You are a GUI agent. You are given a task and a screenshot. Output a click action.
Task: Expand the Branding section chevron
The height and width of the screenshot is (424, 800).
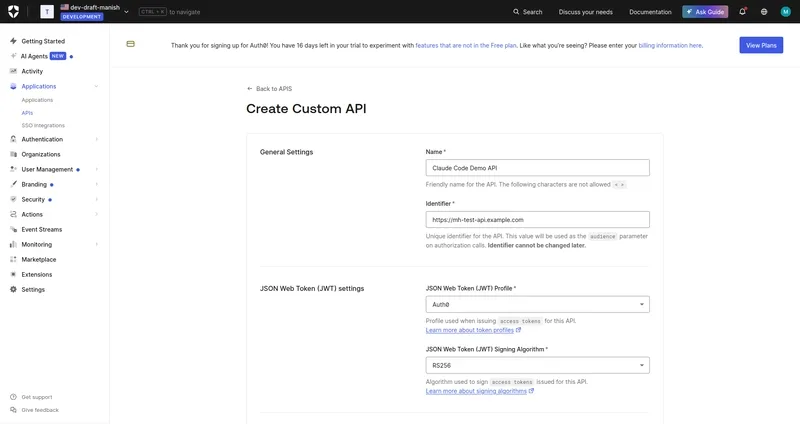(96, 184)
